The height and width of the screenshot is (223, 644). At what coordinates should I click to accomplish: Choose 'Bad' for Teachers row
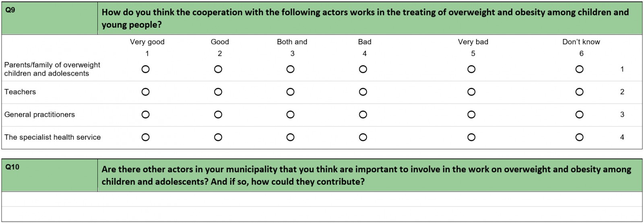(363, 92)
